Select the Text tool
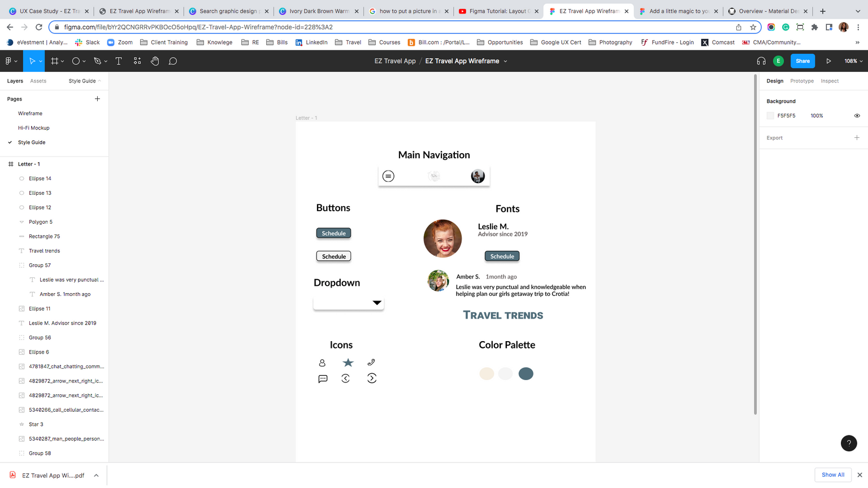 pos(119,61)
